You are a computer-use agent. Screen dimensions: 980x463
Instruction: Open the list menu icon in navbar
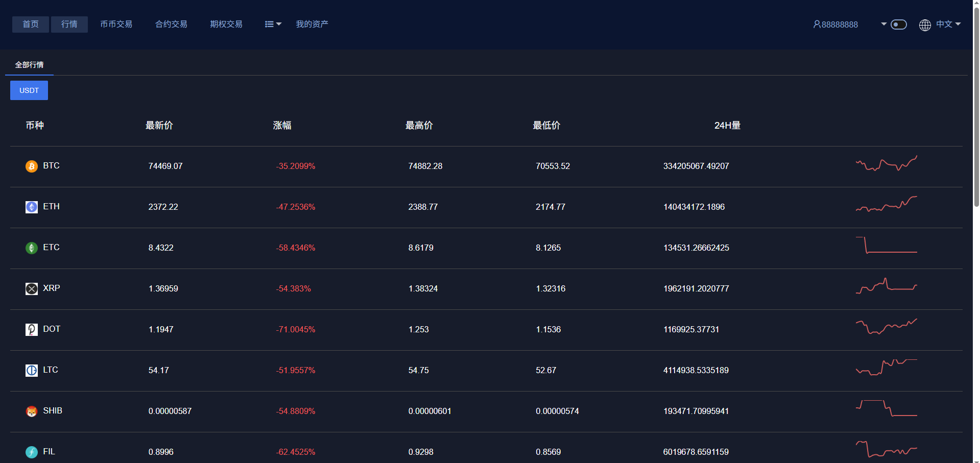[x=269, y=25]
